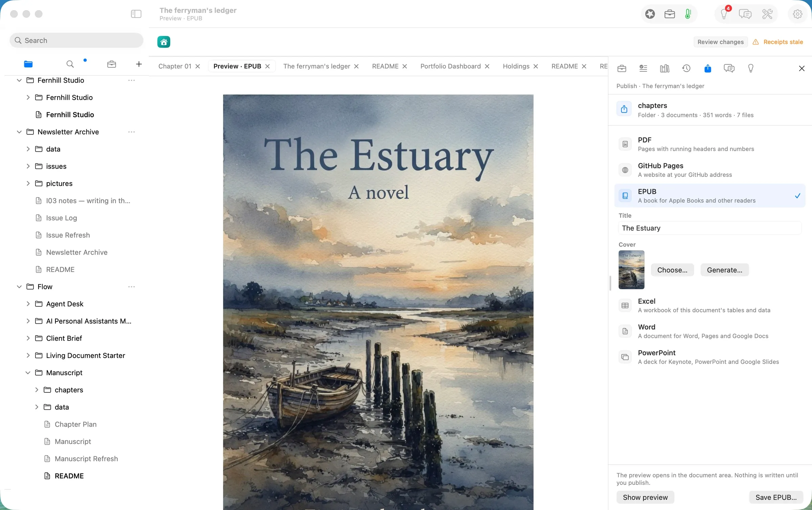Switch to the Holdings tab
Image resolution: width=812 pixels, height=510 pixels.
point(516,66)
